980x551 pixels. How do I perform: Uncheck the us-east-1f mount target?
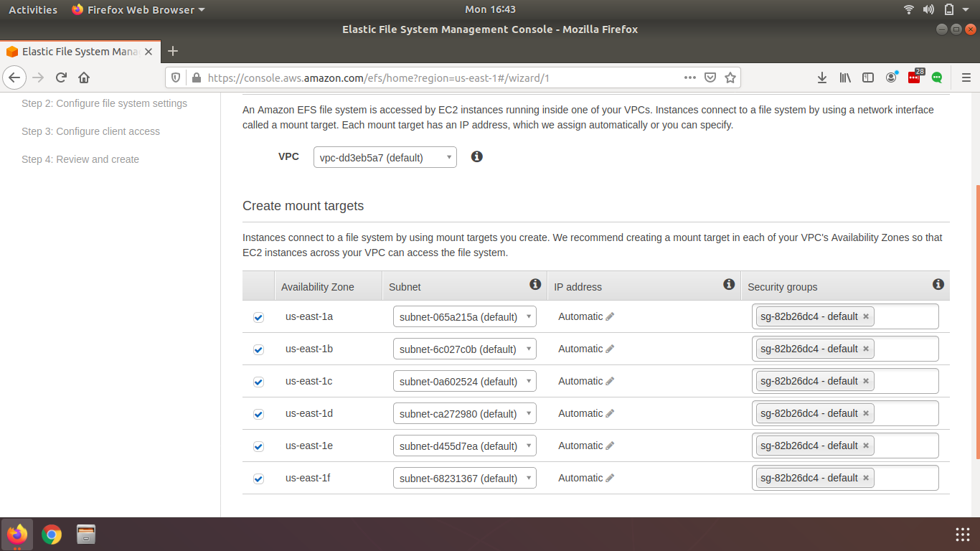pos(258,479)
